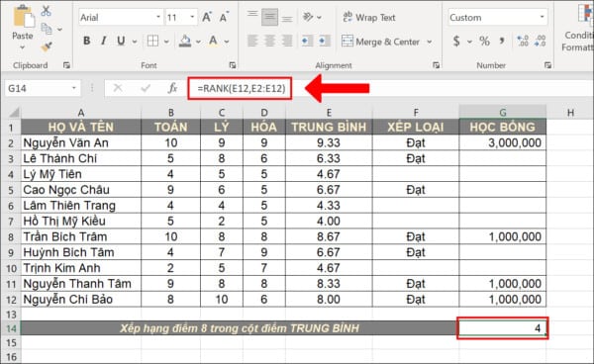Open the Fill Color dropdown arrow
The width and height of the screenshot is (594, 364).
point(198,42)
